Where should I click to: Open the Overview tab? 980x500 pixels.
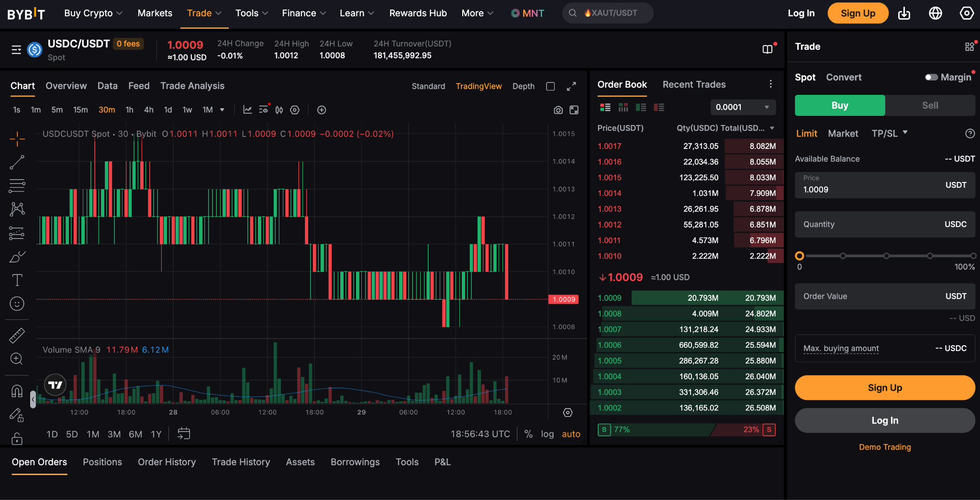point(66,86)
